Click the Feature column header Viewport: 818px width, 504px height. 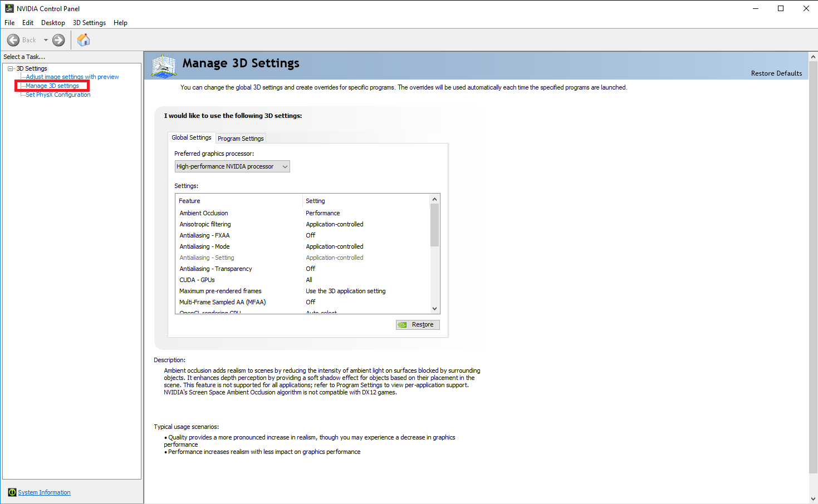pyautogui.click(x=239, y=201)
